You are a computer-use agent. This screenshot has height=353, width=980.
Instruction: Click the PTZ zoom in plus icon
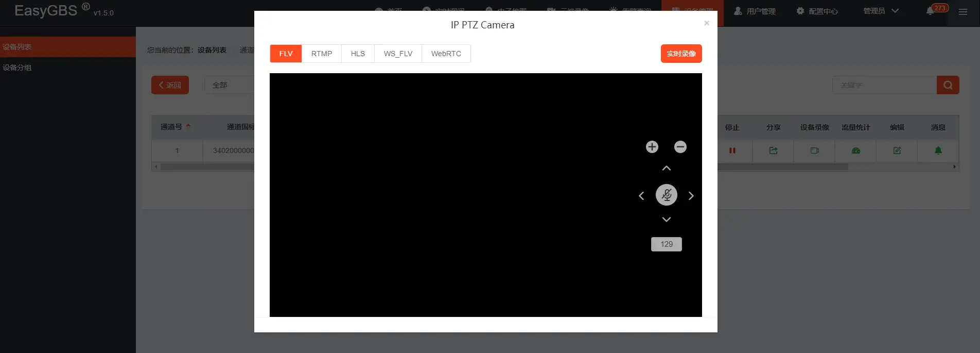652,147
